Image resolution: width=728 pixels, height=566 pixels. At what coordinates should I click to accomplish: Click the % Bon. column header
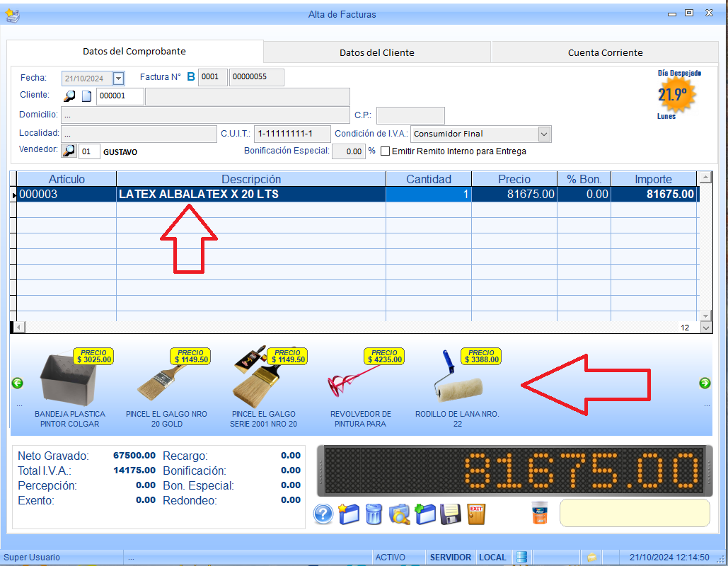point(584,179)
